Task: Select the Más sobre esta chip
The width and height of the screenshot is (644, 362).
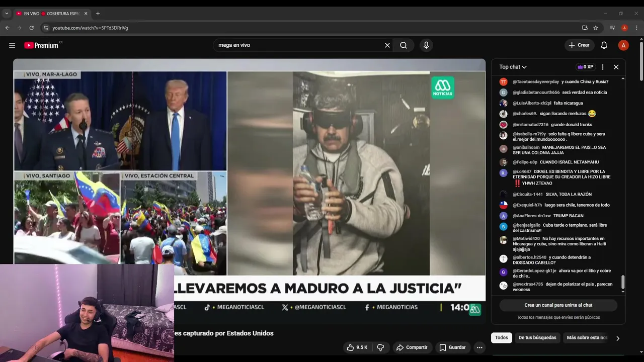Action: pyautogui.click(x=587, y=338)
